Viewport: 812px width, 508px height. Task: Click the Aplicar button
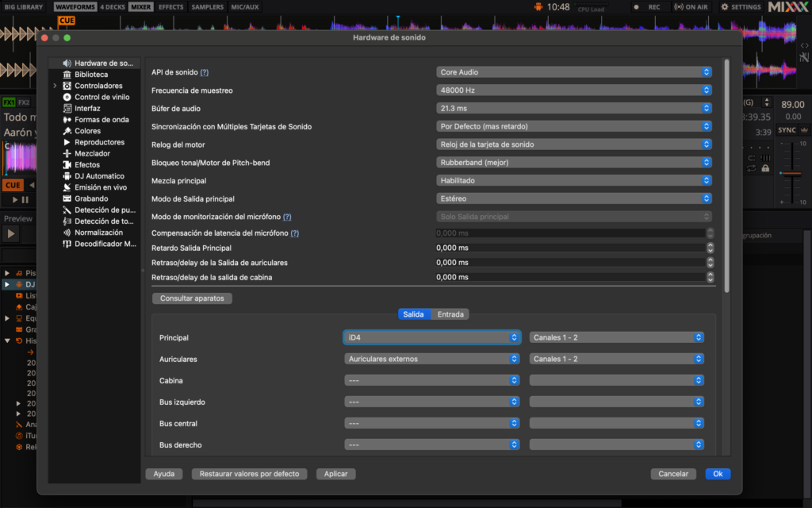click(335, 474)
